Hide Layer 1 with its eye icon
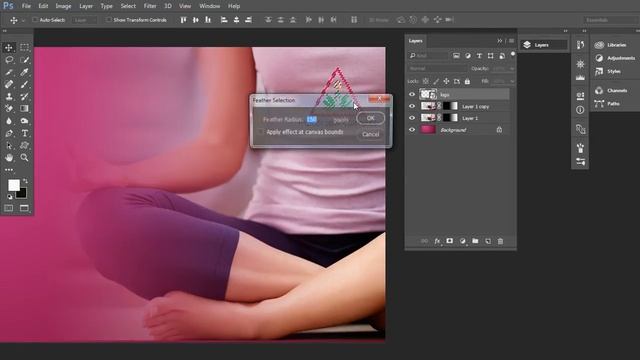Image resolution: width=640 pixels, height=360 pixels. pyautogui.click(x=412, y=118)
